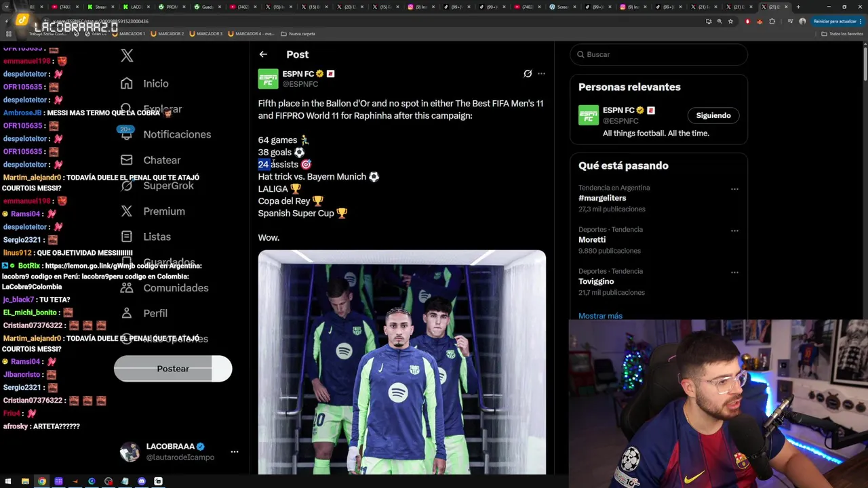Viewport: 868px width, 488px height.
Task: Open Listas in the sidebar
Action: pyautogui.click(x=157, y=237)
